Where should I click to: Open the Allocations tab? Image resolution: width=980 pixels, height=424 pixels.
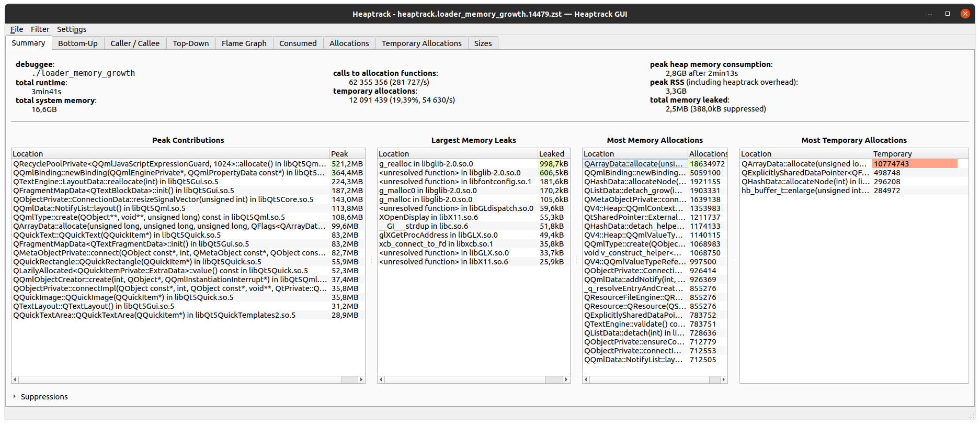pyautogui.click(x=349, y=43)
